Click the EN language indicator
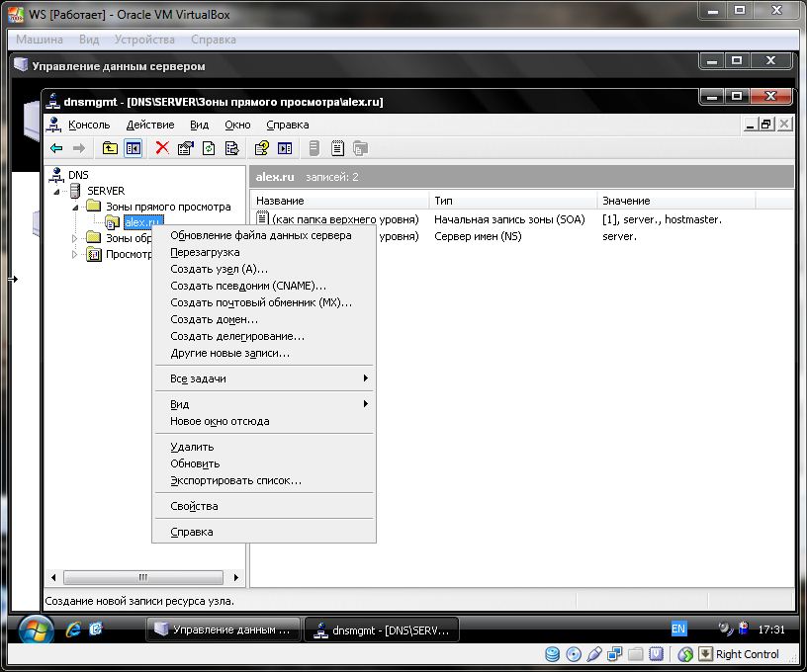The height and width of the screenshot is (672, 807). click(678, 629)
